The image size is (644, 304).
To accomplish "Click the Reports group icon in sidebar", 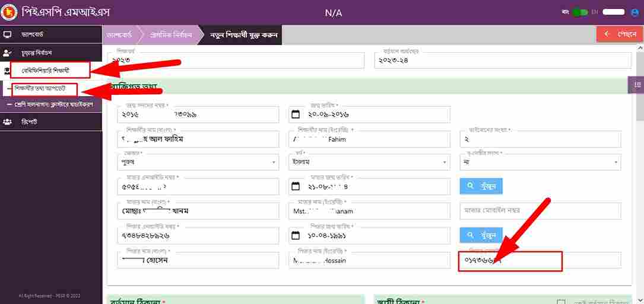I will click(x=8, y=121).
